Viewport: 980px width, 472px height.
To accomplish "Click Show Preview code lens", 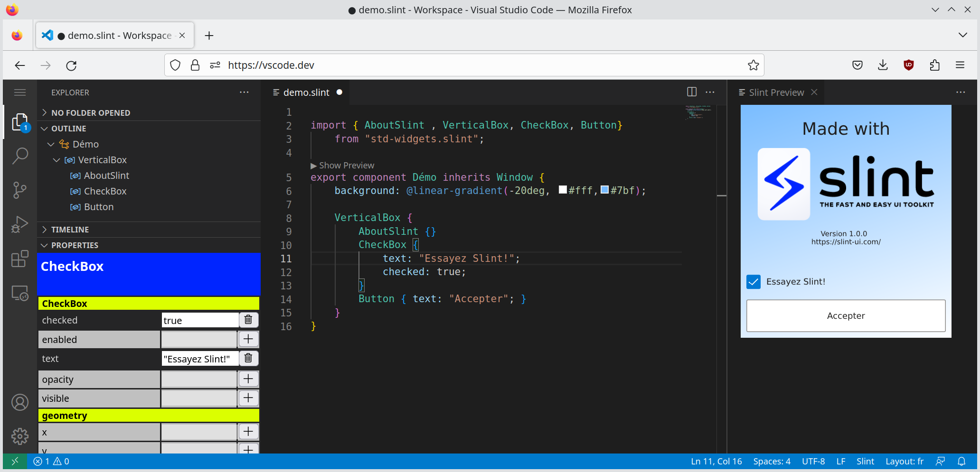I will click(342, 166).
